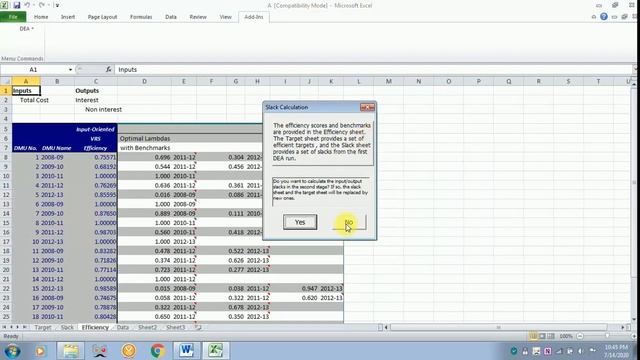The width and height of the screenshot is (640, 360).
Task: Click the horizontal scrollbar thumb
Action: click(498, 327)
